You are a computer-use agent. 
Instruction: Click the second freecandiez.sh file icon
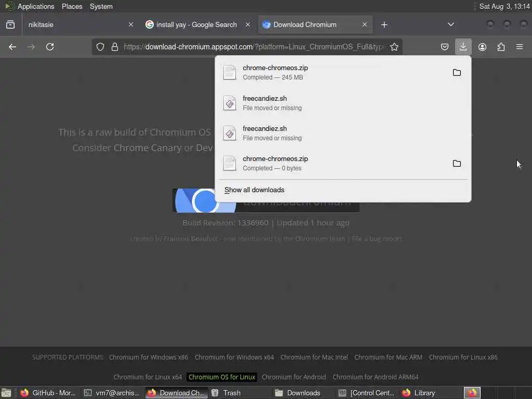click(230, 134)
